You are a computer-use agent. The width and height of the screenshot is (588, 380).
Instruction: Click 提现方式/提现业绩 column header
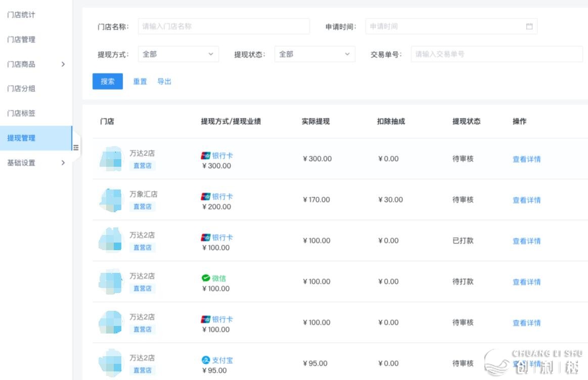click(x=231, y=121)
